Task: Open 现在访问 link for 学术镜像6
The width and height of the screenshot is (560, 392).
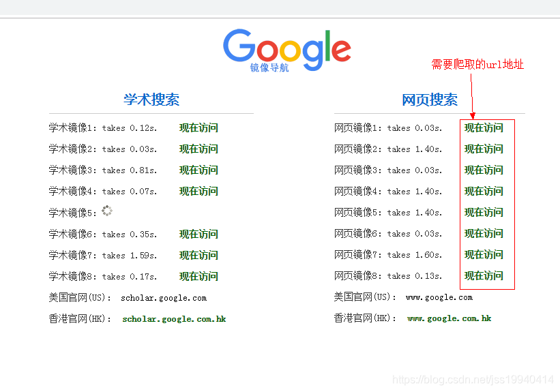Action: [198, 235]
